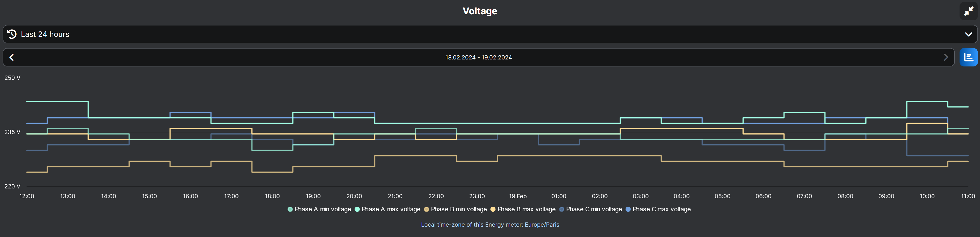Go to the next date range
980x237 pixels.
(x=946, y=58)
